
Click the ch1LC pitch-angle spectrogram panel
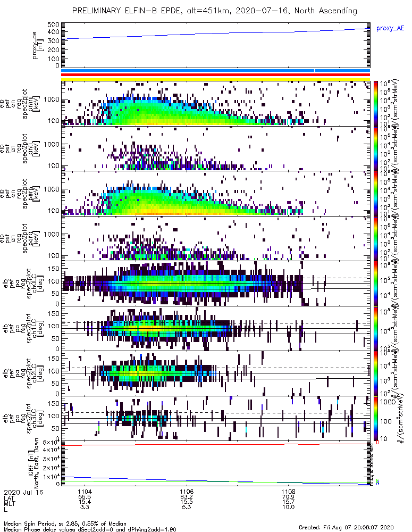tap(215, 328)
